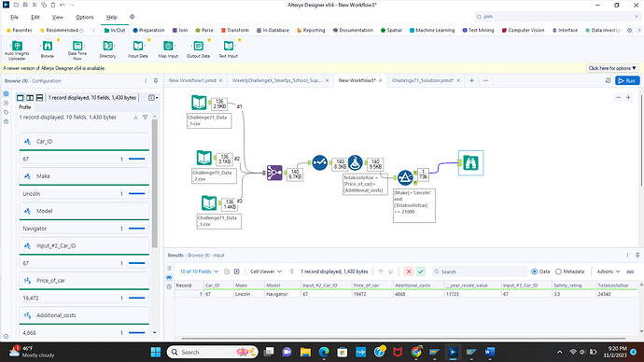The width and height of the screenshot is (644, 362).
Task: Open the workflow history icon beside Run
Action: pyautogui.click(x=608, y=80)
